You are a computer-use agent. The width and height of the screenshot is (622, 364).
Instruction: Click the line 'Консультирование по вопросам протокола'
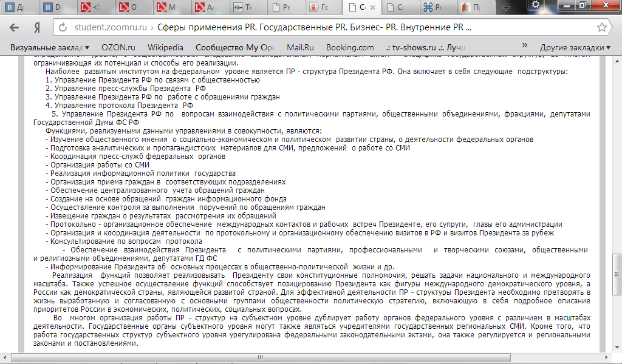tap(124, 241)
